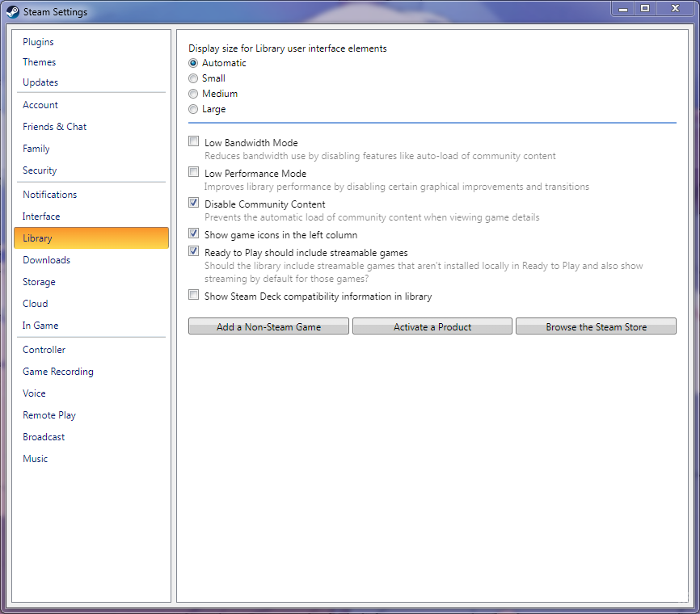Uncheck Ready to Play streamable games option
Image resolution: width=700 pixels, height=614 pixels.
coord(193,251)
